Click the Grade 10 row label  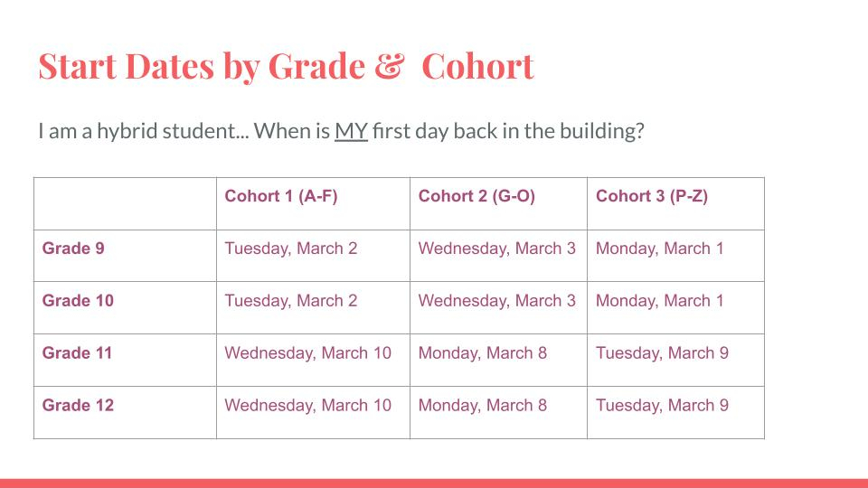[78, 301]
